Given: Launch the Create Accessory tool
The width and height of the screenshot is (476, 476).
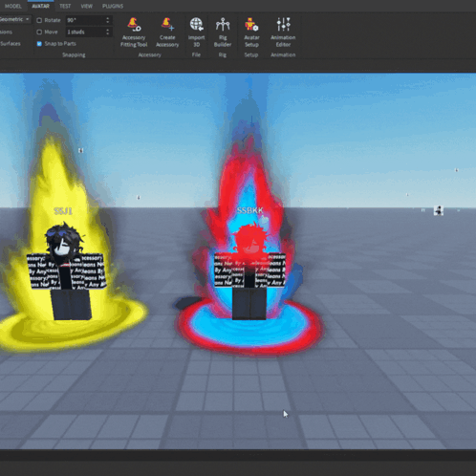Looking at the screenshot, I should tap(167, 32).
